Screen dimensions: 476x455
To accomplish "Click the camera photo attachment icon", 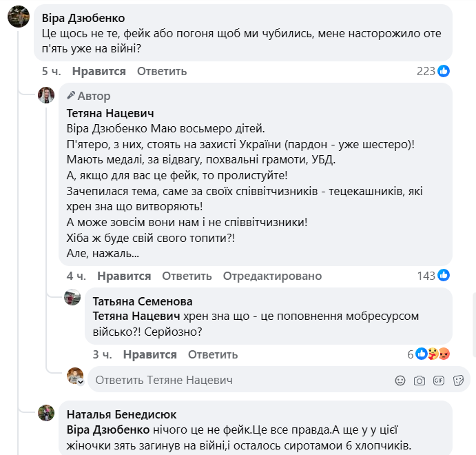I will point(420,380).
